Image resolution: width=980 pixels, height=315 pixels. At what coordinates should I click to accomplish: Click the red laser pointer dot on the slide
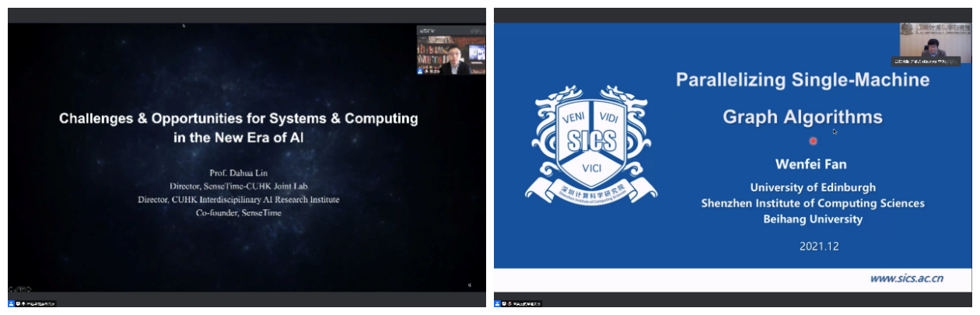[813, 141]
